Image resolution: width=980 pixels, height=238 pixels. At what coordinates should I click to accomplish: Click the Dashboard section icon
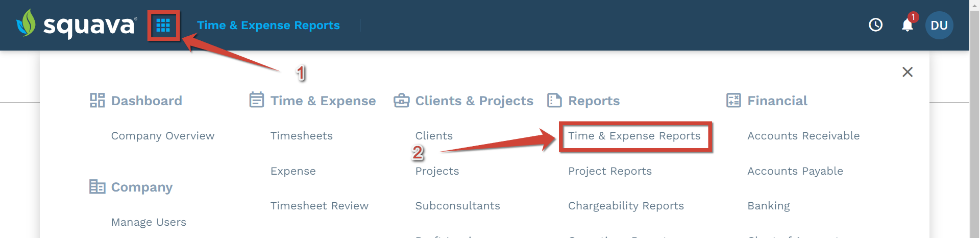(x=97, y=101)
